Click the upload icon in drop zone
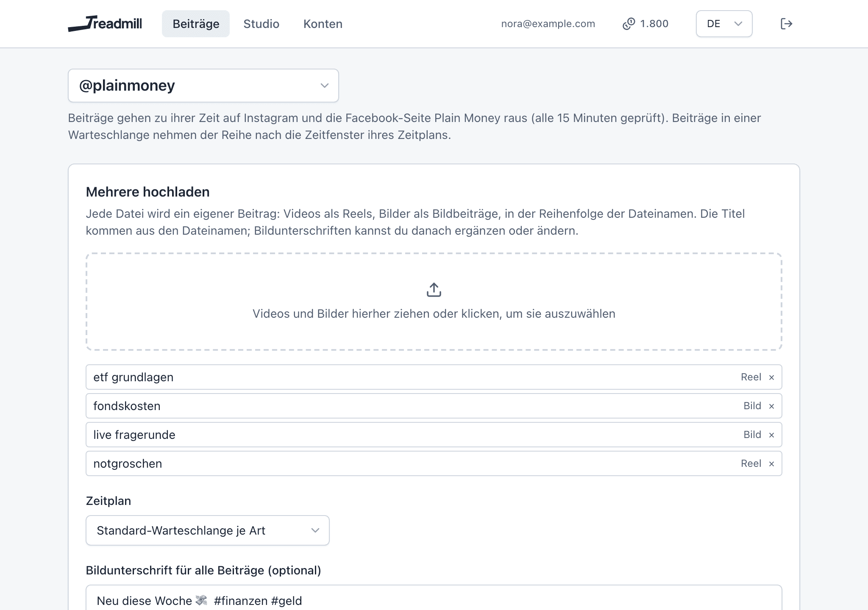Screen dimensions: 868x610 [434, 290]
